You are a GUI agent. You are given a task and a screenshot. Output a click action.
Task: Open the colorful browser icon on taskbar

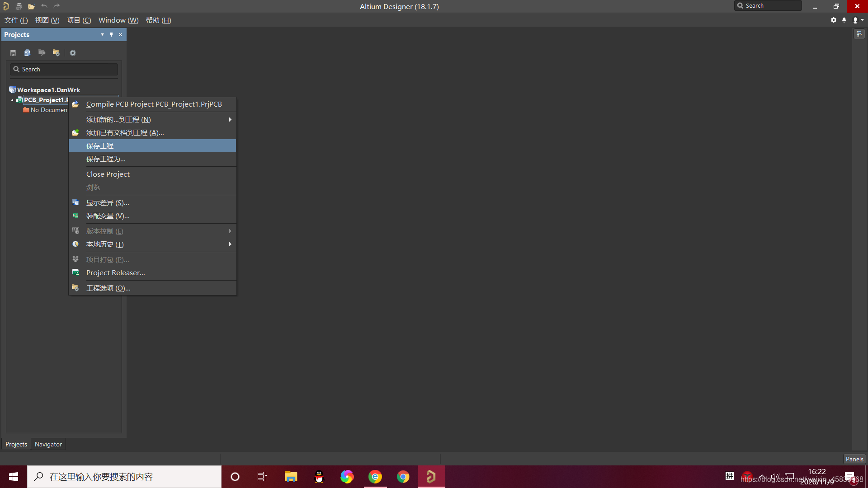pos(347,477)
